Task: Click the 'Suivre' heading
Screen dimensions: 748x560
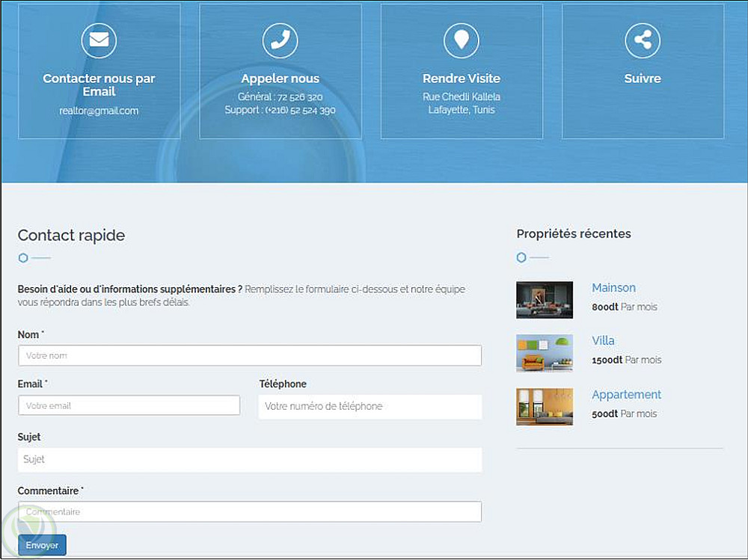Action: click(643, 79)
